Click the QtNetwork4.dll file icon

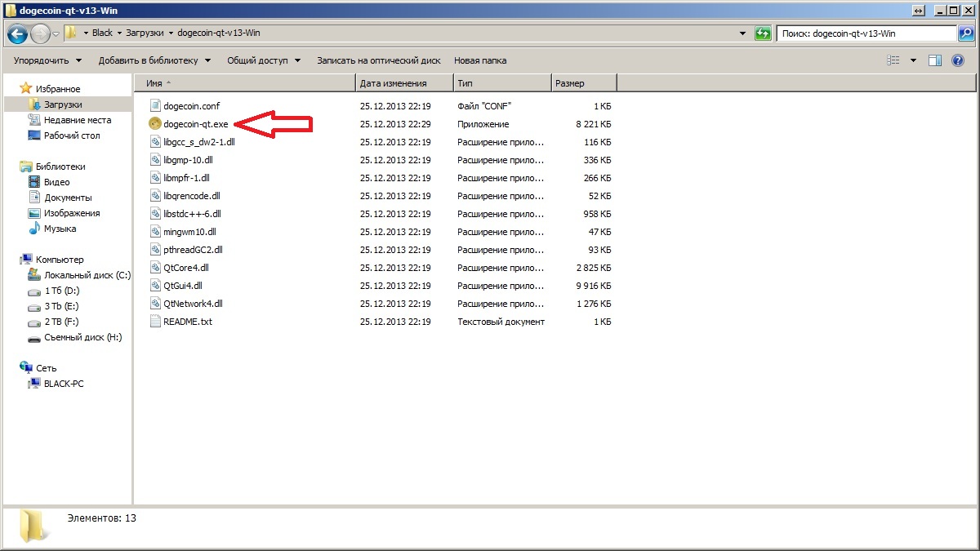(x=156, y=304)
